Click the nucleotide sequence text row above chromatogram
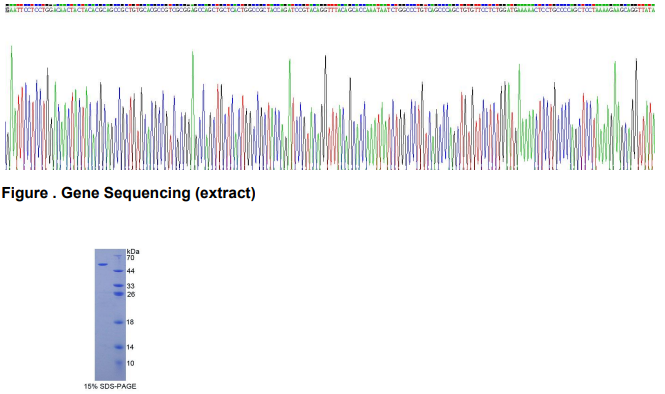665x394 pixels. (x=330, y=10)
